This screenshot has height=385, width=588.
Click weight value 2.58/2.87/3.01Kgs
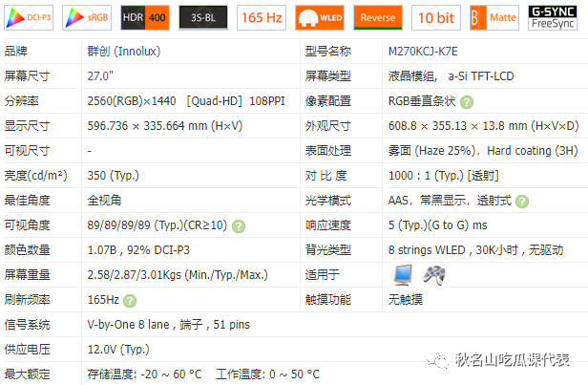135,275
